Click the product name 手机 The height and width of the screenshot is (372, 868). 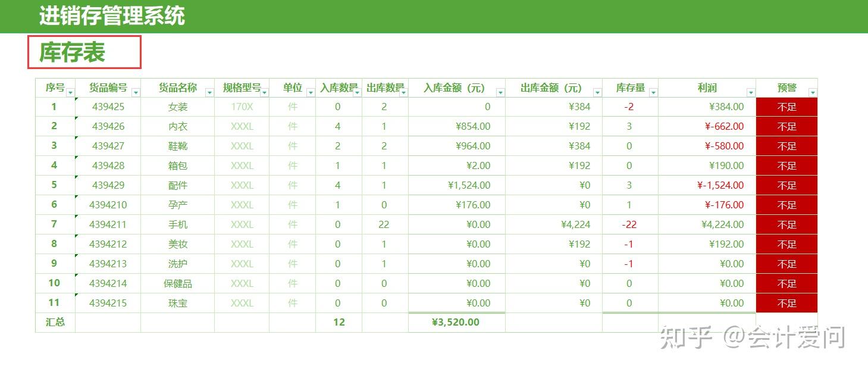click(x=178, y=224)
